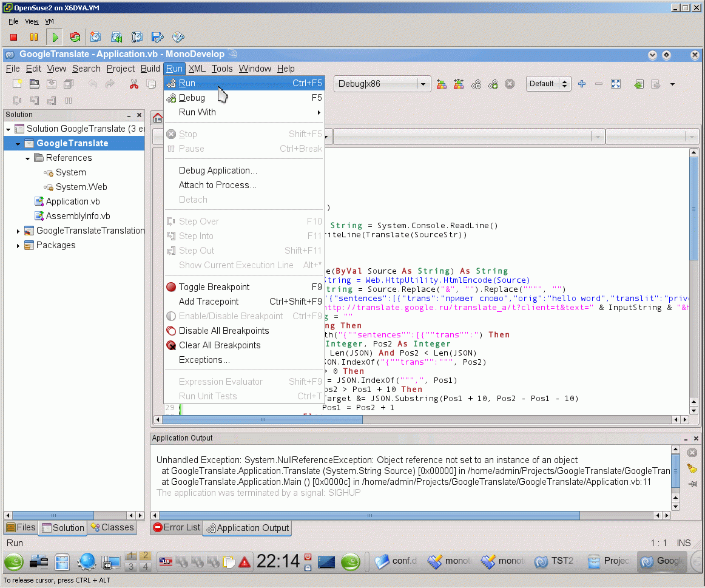Choose Disable All Breakpoints
Viewport: 705px width, 588px height.
244,331
